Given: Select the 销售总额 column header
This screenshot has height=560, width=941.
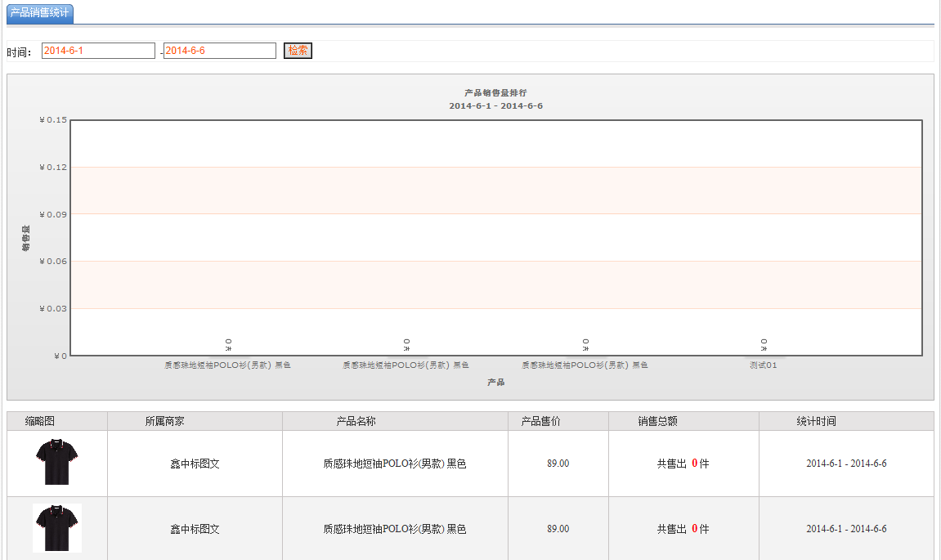Looking at the screenshot, I should 657,421.
